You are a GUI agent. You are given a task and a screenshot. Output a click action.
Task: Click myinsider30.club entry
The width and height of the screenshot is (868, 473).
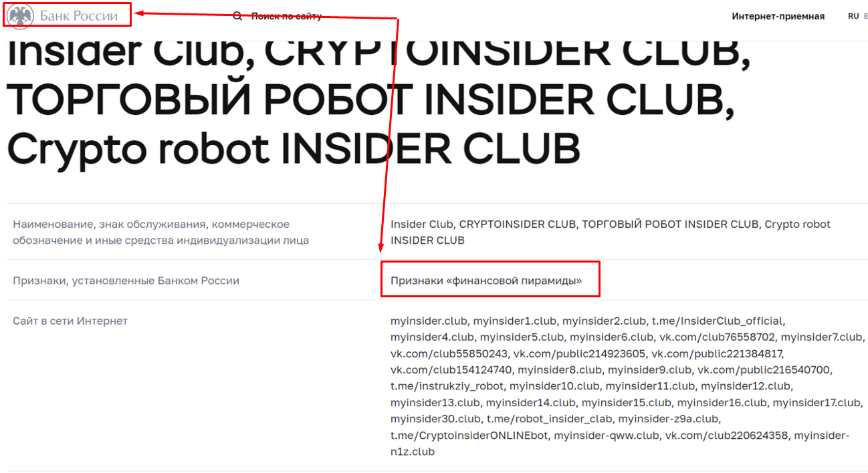click(x=435, y=420)
